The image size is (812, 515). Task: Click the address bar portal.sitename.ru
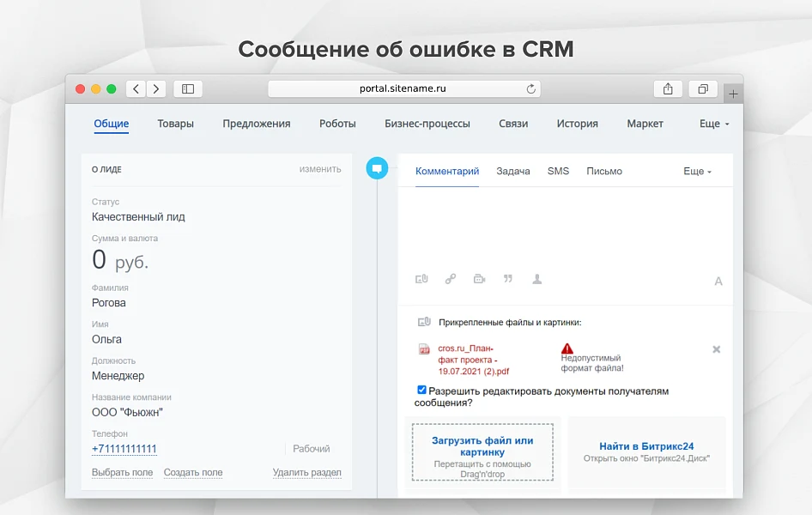(403, 89)
